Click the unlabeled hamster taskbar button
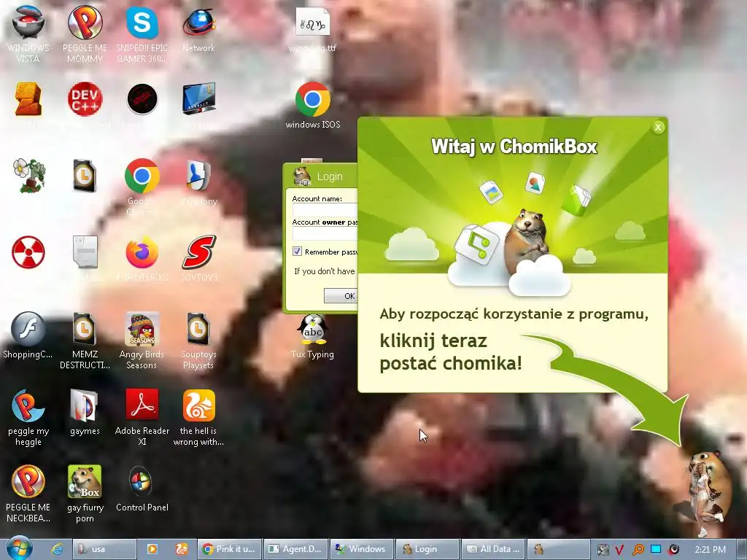 [x=558, y=549]
